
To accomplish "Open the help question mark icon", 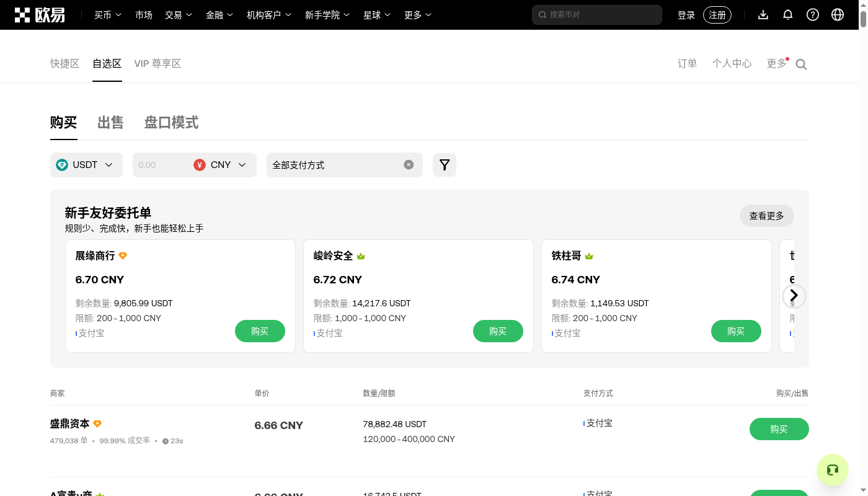I will click(813, 15).
